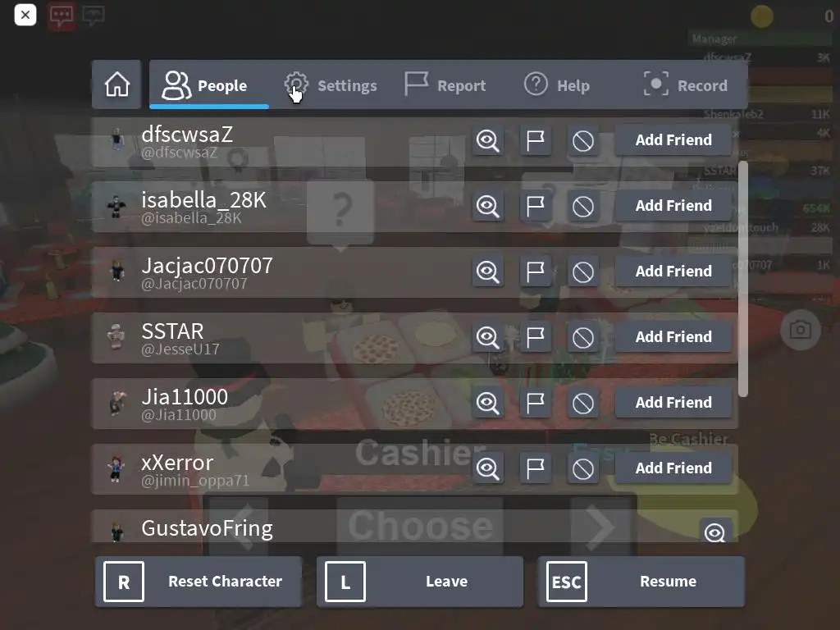This screenshot has height=630, width=840.
Task: Open the Report tab
Action: coord(445,85)
